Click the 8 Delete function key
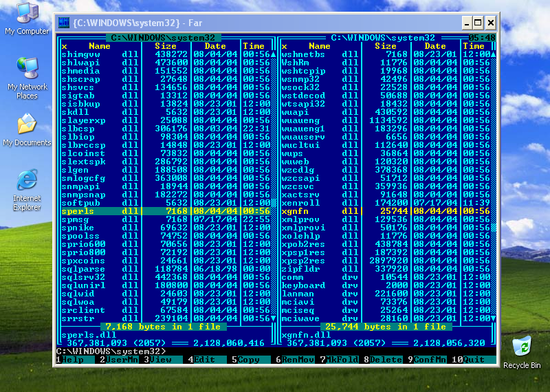Viewport: 550px width, 392px height. tap(383, 360)
